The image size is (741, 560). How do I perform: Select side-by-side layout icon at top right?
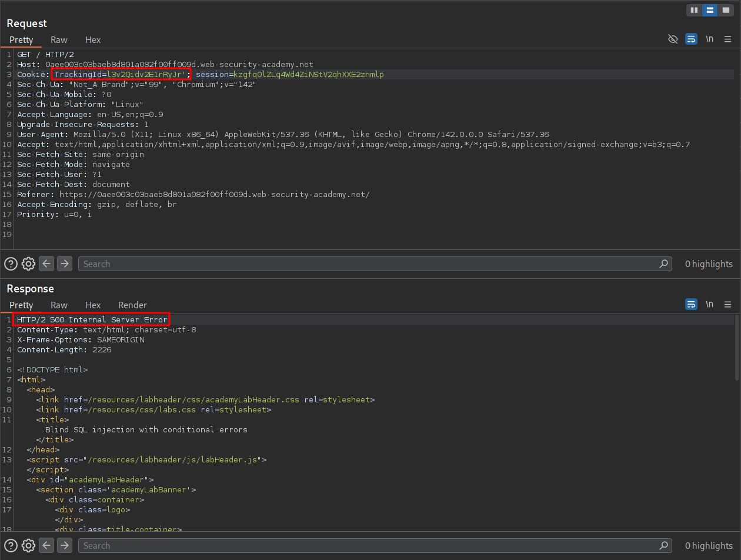tap(695, 10)
